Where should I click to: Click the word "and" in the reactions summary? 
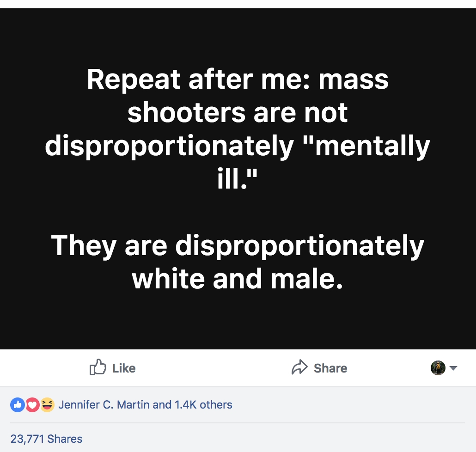[x=162, y=405]
